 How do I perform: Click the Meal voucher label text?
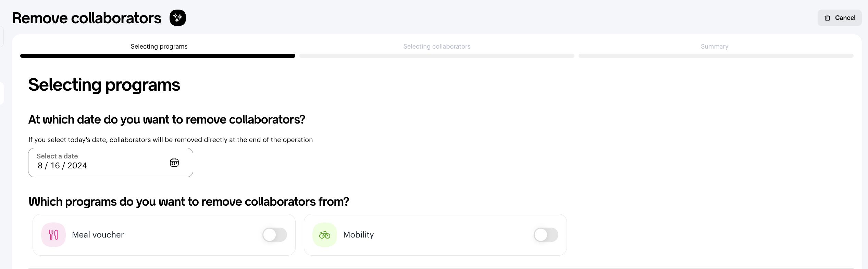pos(98,235)
